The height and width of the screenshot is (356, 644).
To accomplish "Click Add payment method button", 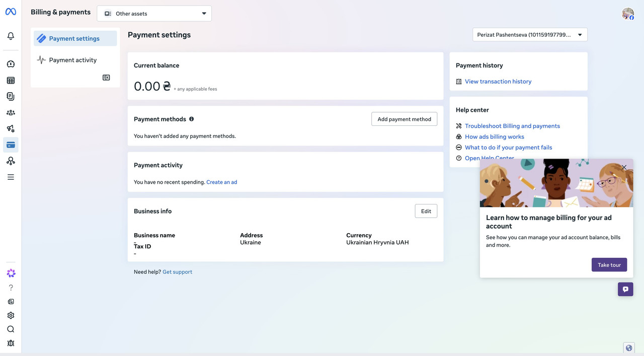I will tap(404, 119).
